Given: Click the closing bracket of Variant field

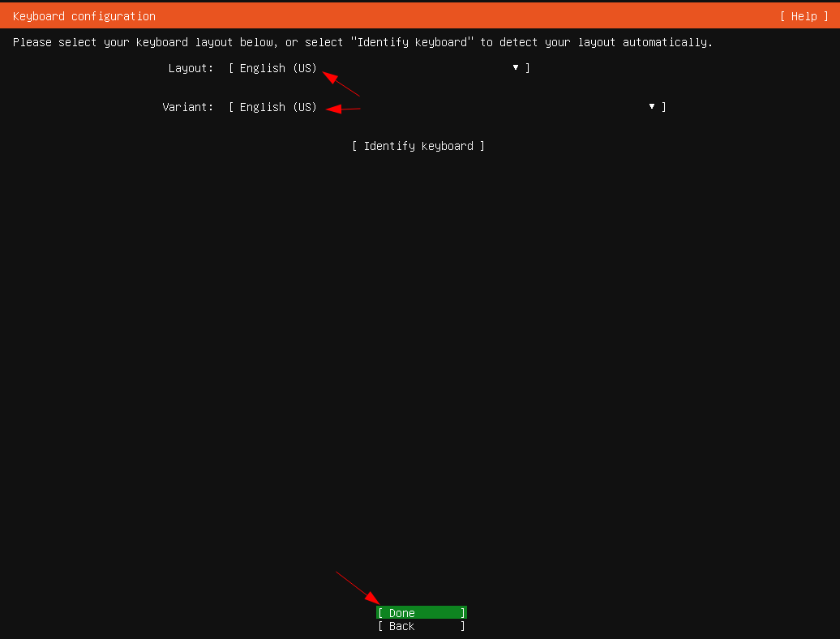Looking at the screenshot, I should click(664, 107).
